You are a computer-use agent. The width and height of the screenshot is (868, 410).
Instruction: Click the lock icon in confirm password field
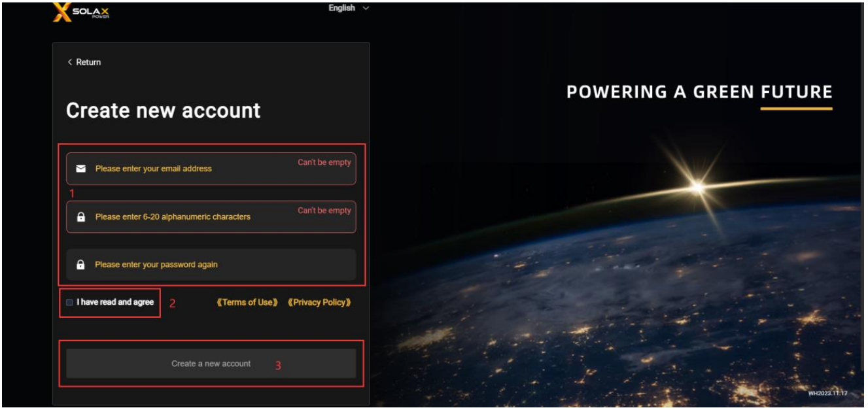(81, 265)
